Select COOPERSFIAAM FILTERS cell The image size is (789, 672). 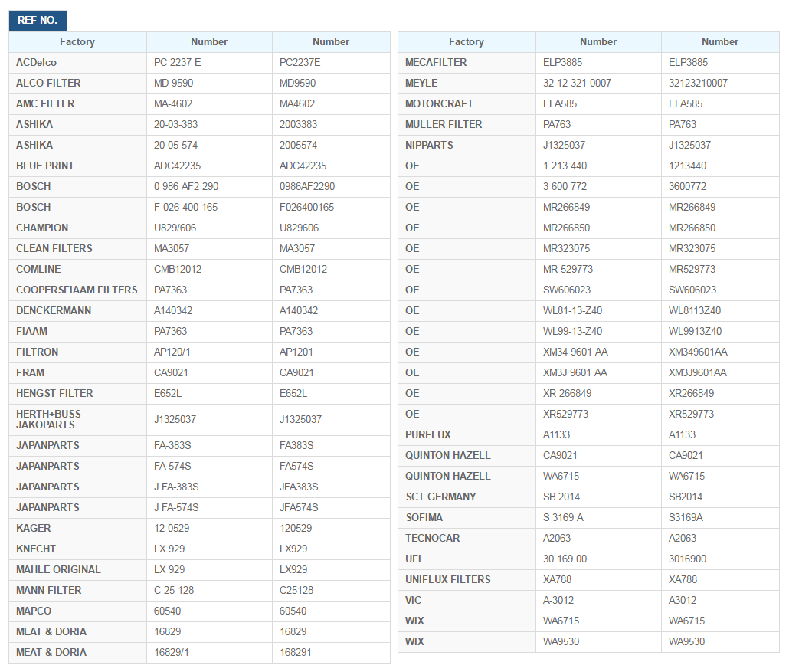pos(78,290)
